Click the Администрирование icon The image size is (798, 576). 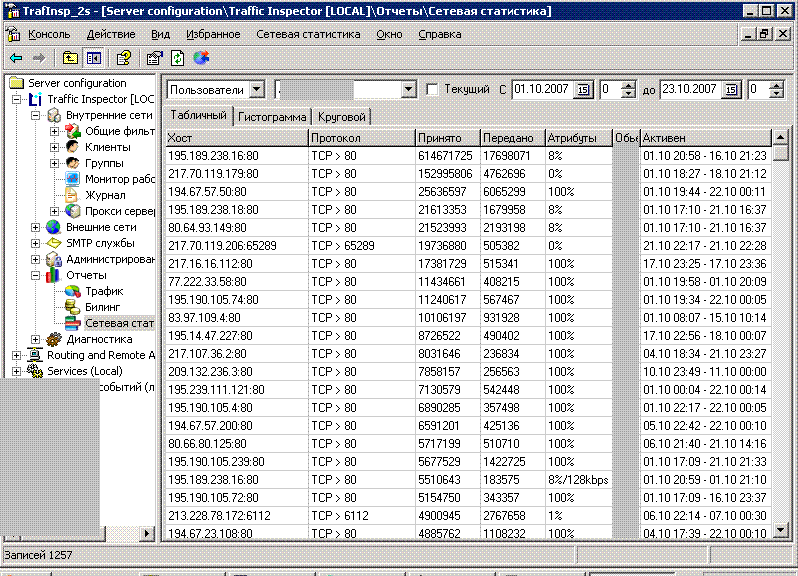click(53, 259)
